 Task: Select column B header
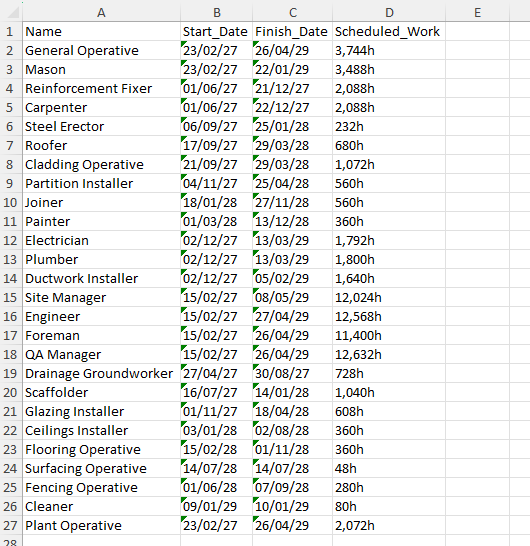point(217,13)
